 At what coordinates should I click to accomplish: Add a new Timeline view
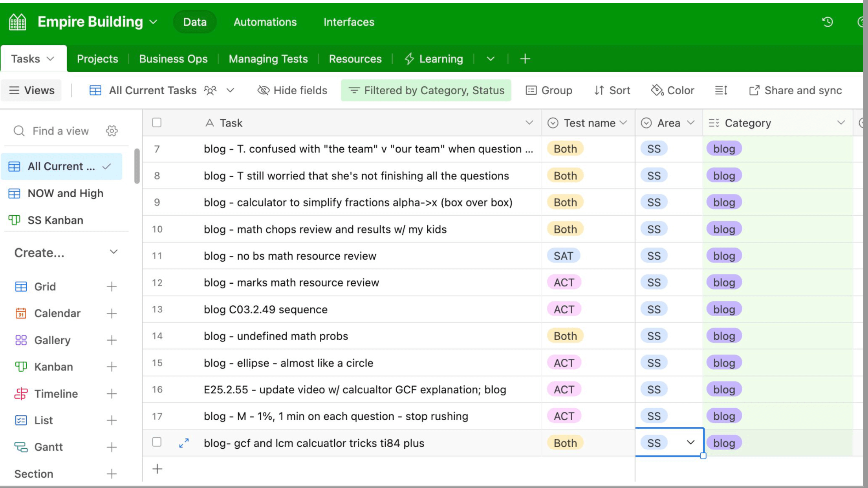pos(112,393)
